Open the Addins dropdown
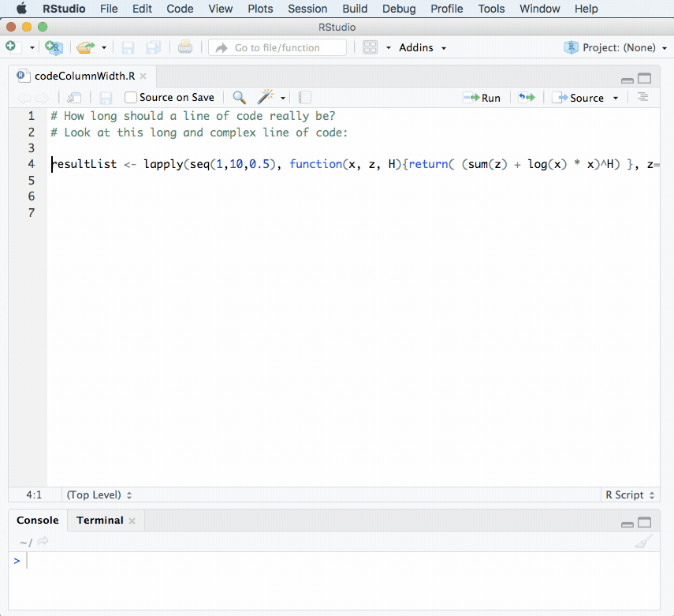This screenshot has height=616, width=674. coord(423,48)
